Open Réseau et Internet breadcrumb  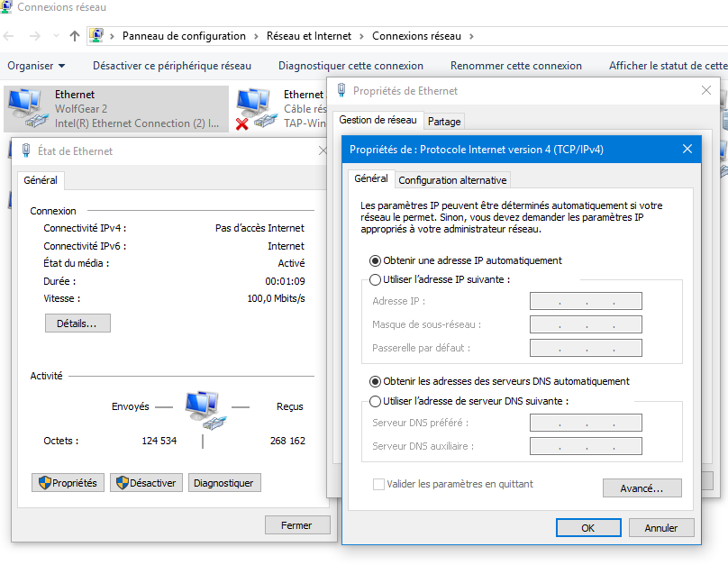[x=309, y=36]
